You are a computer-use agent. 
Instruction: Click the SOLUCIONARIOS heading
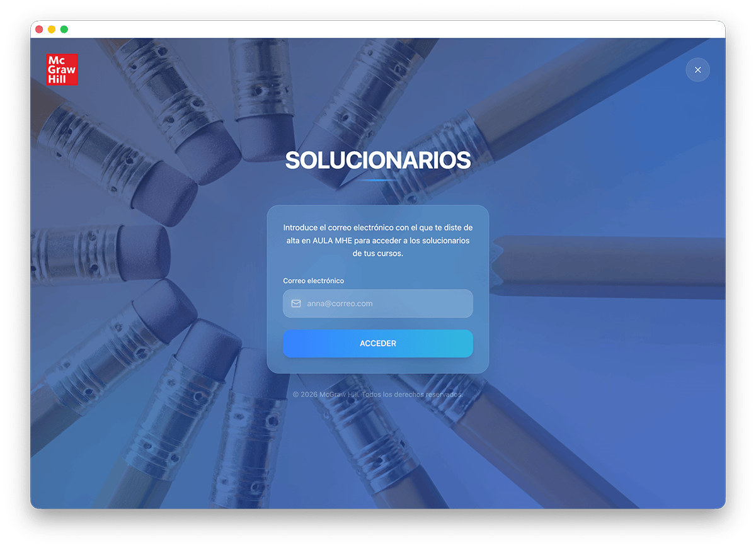point(378,161)
